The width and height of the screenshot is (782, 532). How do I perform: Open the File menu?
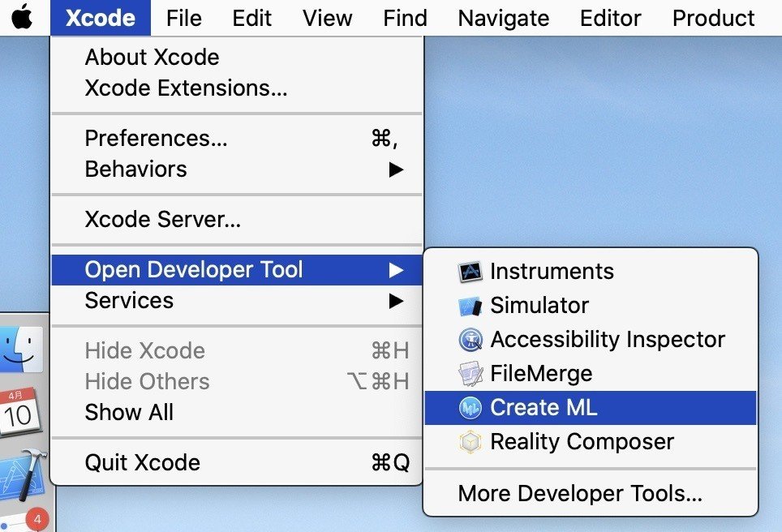(x=183, y=18)
